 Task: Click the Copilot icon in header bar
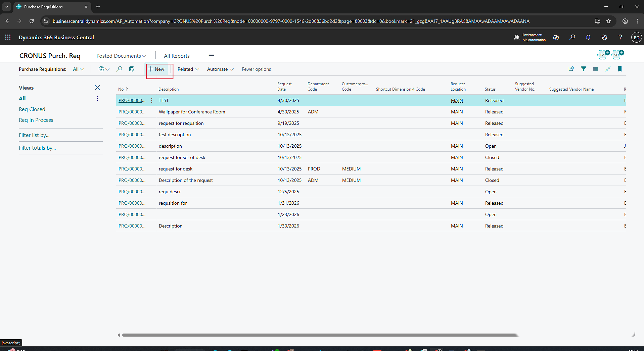556,37
